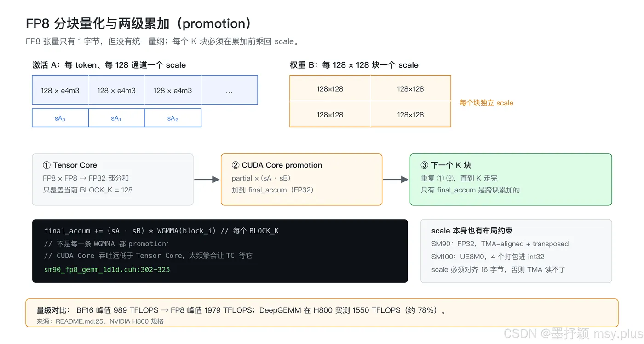The image size is (644, 344).
Task: Click the title "FP8 分块量化与两级累加（promotion）"
Action: click(138, 23)
